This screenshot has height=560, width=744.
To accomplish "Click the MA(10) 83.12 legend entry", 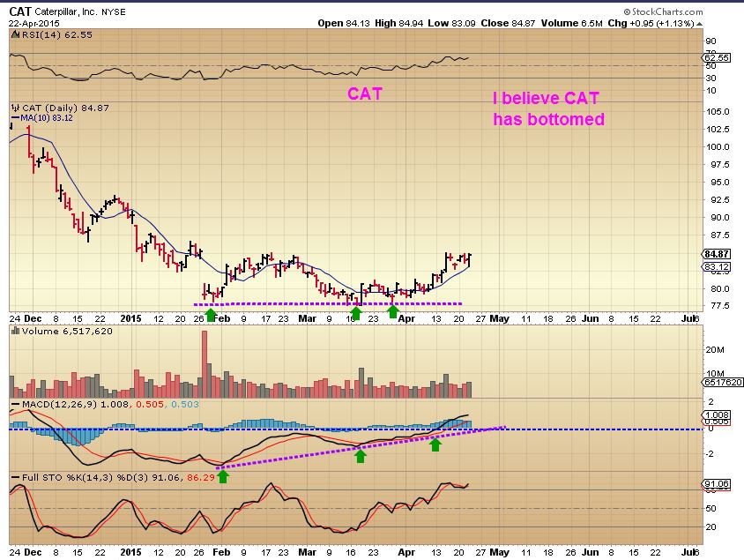I will coord(41,117).
